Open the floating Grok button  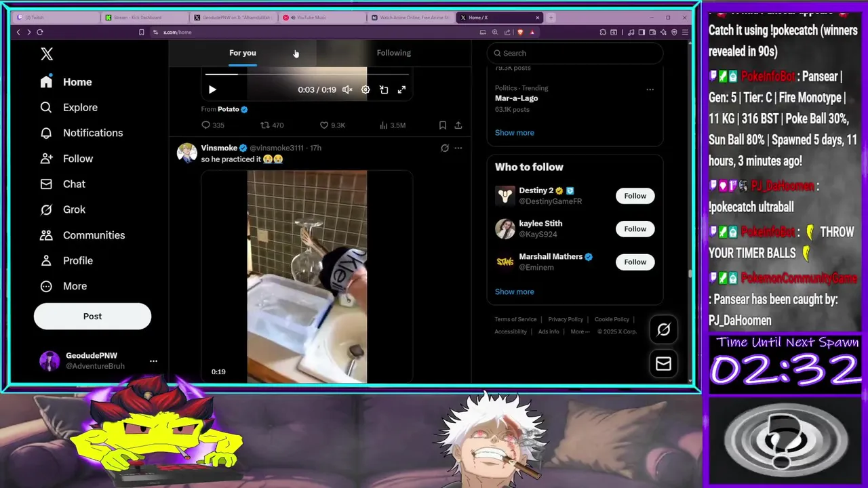663,329
